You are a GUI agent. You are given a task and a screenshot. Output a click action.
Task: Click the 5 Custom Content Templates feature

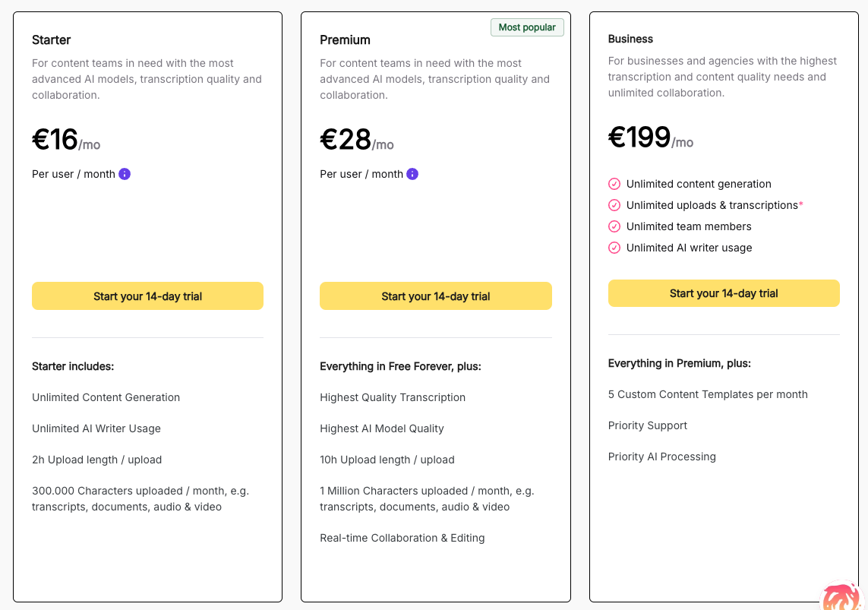708,394
